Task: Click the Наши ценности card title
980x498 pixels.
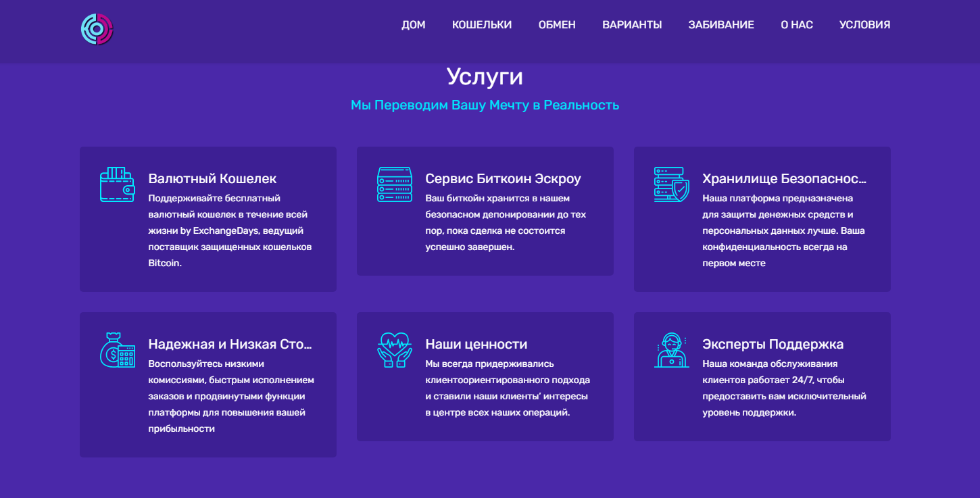Action: (476, 344)
